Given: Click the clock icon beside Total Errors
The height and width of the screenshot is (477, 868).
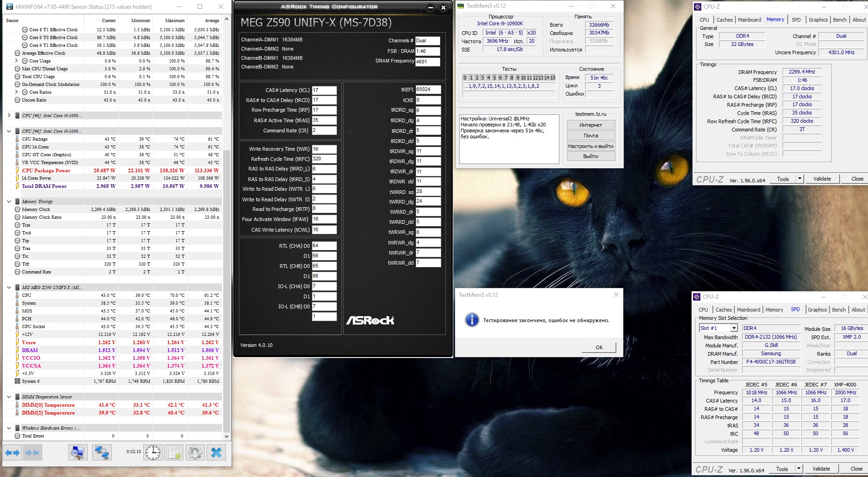Looking at the screenshot, I should (x=17, y=436).
